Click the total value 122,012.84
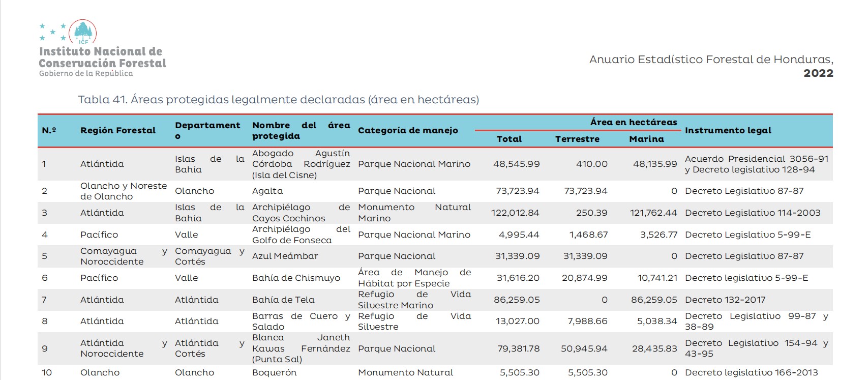This screenshot has width=868, height=380. point(515,213)
